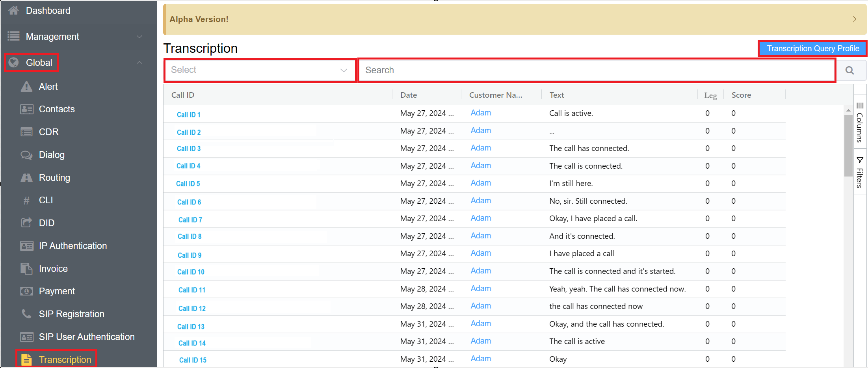This screenshot has height=368, width=868.
Task: Click the Dialog chat bubble icon
Action: click(26, 155)
